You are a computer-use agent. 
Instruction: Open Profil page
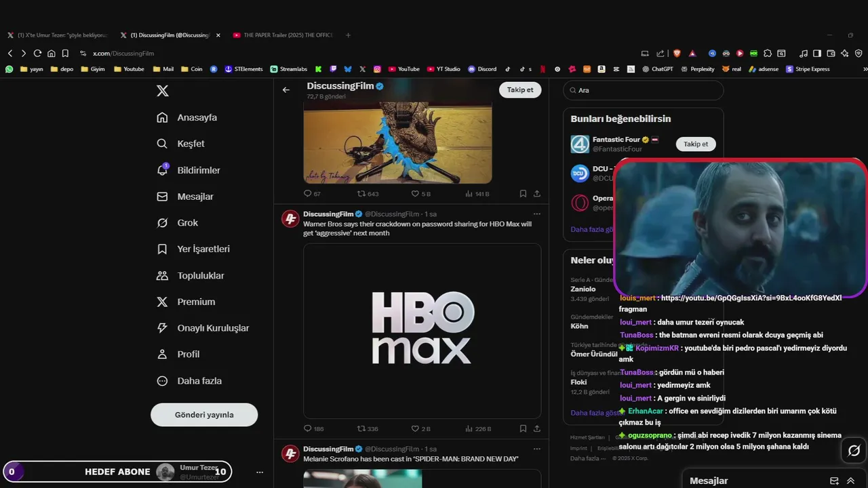click(x=178, y=354)
